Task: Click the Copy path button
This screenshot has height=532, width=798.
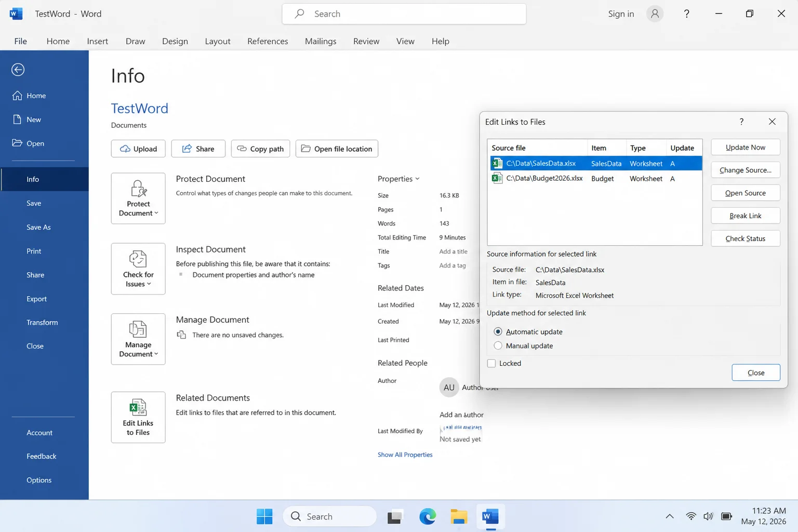Action: point(260,149)
